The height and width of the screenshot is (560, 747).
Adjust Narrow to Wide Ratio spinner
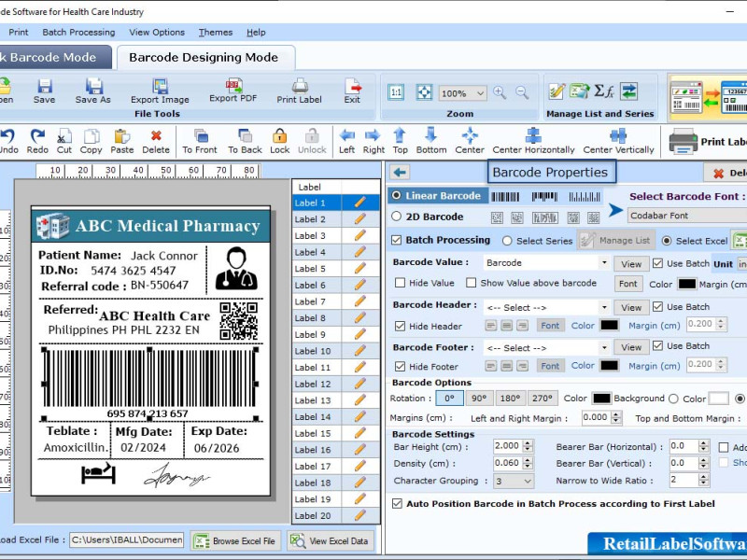[704, 480]
